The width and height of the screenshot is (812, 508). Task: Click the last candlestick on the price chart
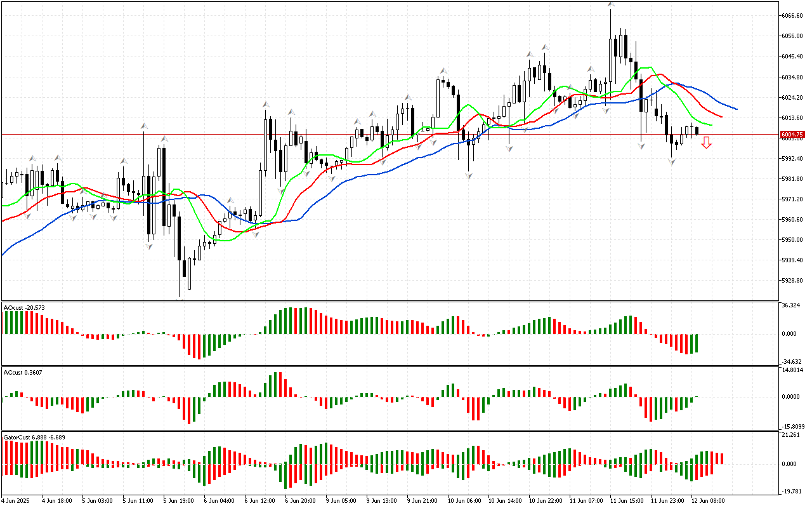pos(697,131)
